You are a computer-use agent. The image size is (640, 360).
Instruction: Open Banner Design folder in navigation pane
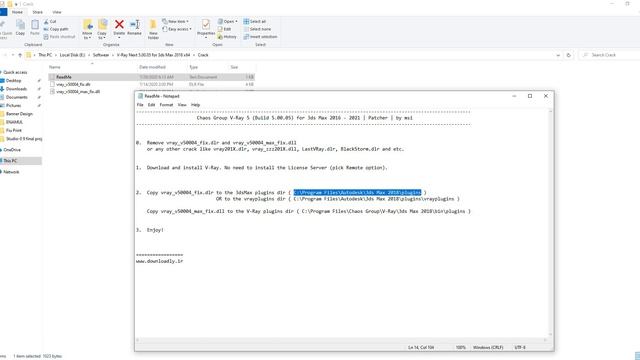point(19,114)
